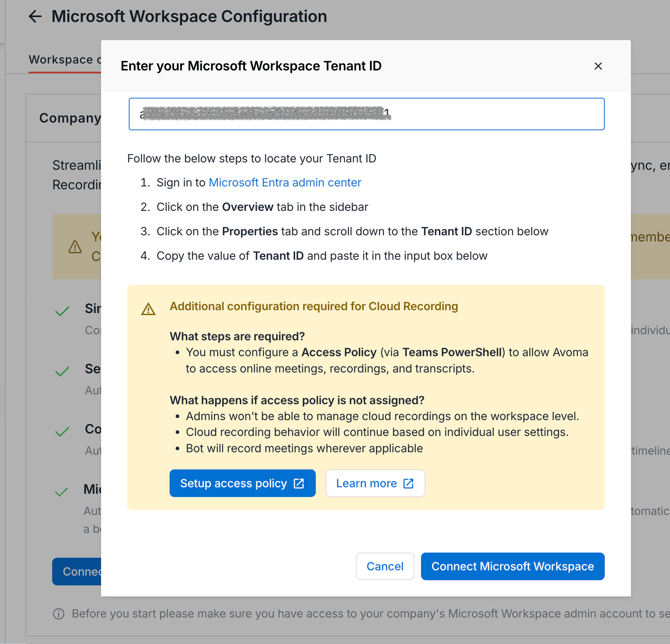
Task: Click the 'What steps are required?' text
Action: pos(237,336)
